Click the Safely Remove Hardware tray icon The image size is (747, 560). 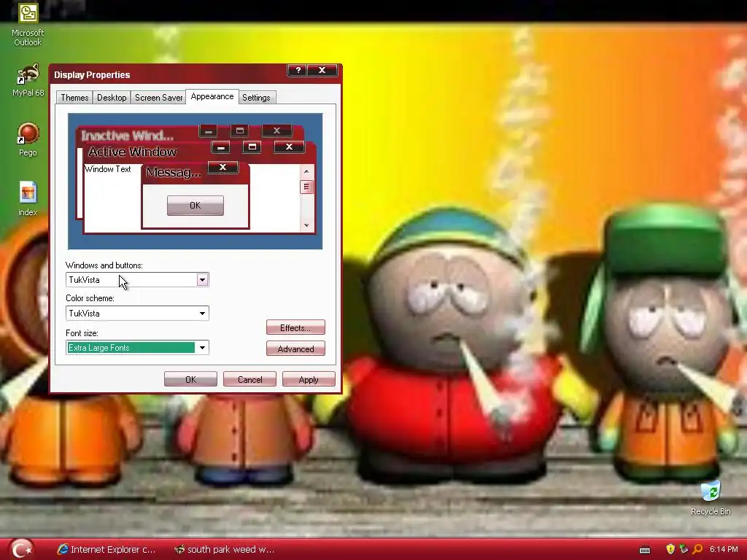pos(684,549)
